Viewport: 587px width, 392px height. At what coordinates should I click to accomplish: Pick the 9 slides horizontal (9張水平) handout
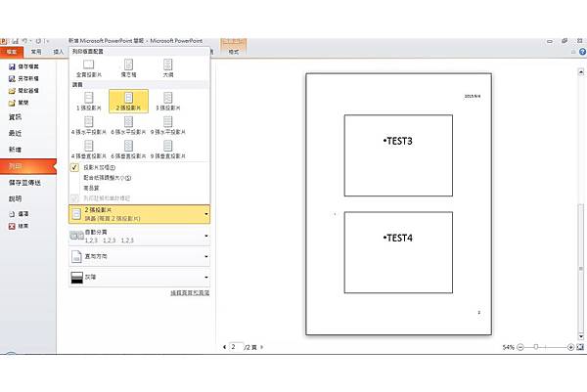(168, 125)
